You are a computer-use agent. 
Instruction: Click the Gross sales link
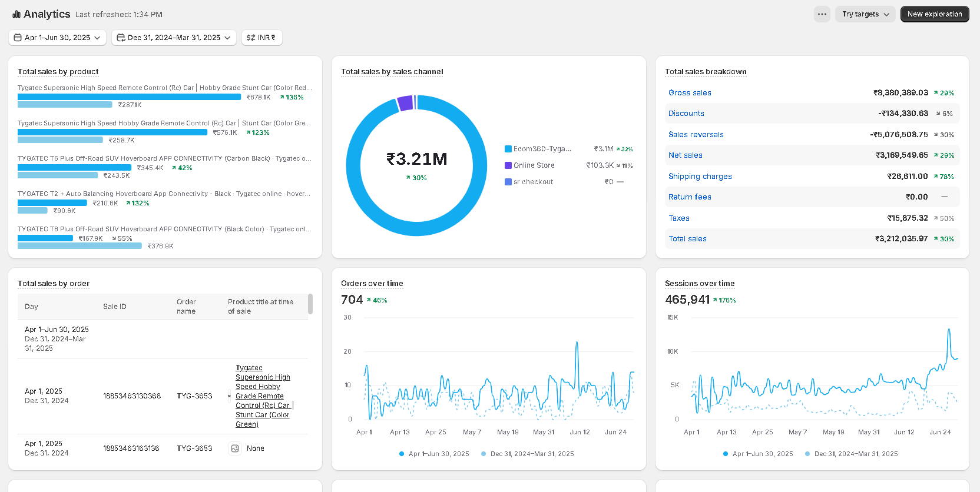coord(690,93)
